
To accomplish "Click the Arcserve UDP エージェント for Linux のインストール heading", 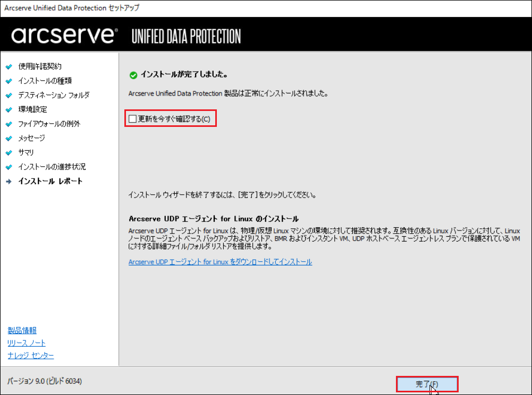I will [x=214, y=219].
